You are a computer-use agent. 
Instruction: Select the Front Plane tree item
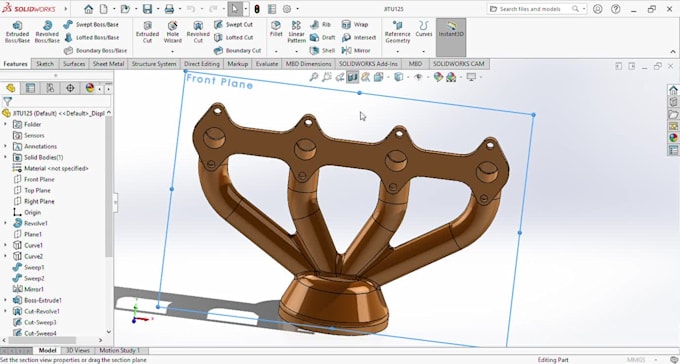[34, 179]
